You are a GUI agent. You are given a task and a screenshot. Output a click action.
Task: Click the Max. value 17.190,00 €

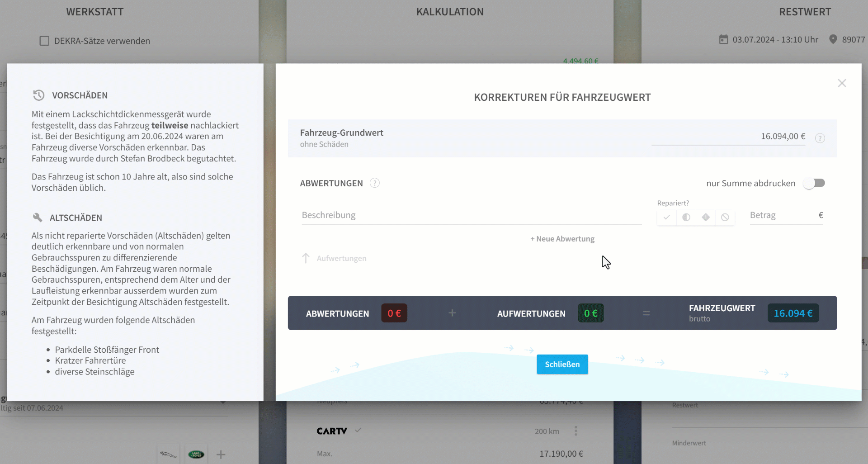(561, 454)
